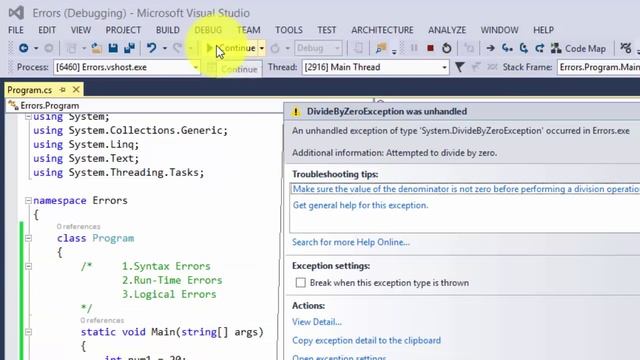Click the Break All pause icon

point(414,48)
